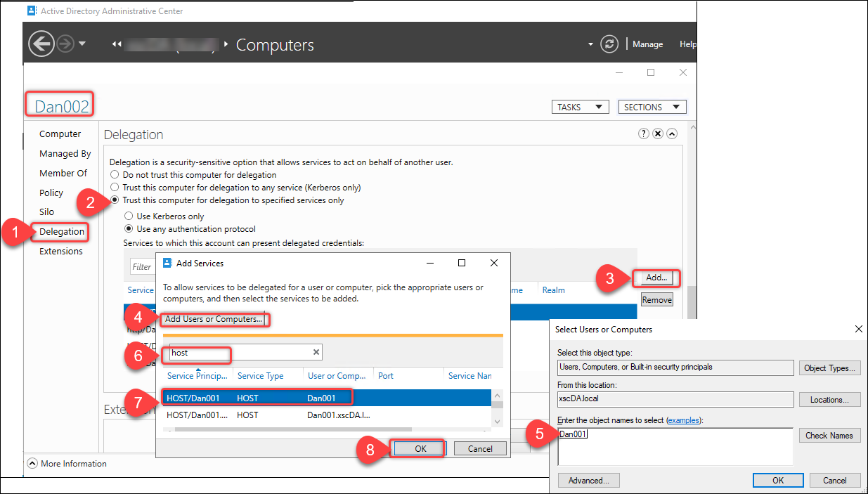
Task: Choose 'Trust this computer for delegation to any service'
Action: pos(115,186)
